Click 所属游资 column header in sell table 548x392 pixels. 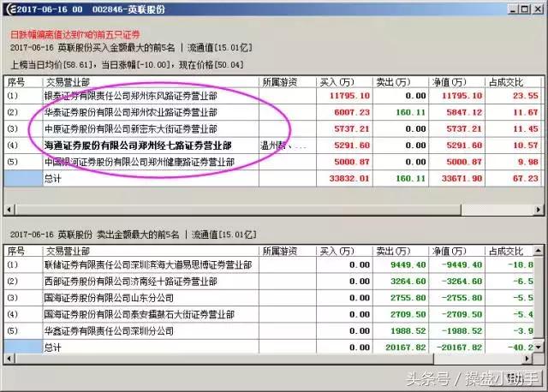tap(288, 251)
